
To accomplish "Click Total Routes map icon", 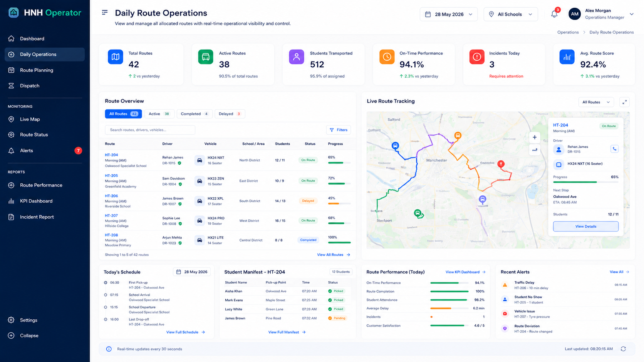I will (115, 57).
